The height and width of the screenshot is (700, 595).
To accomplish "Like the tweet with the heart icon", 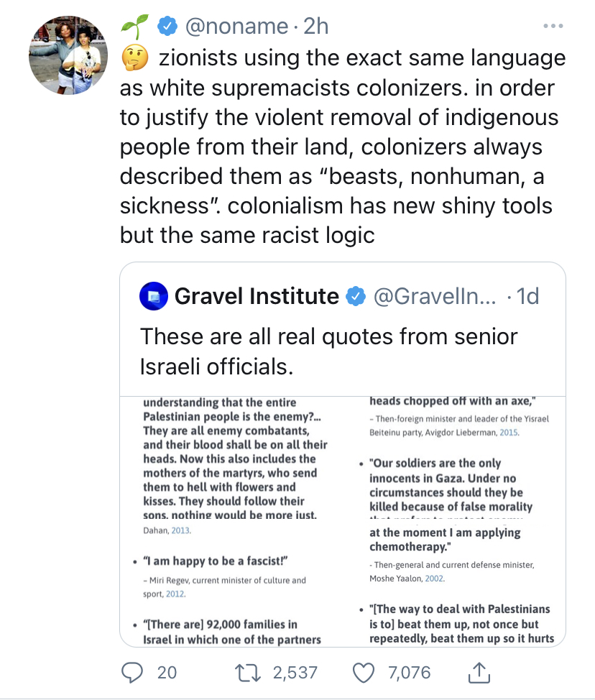I will (364, 673).
